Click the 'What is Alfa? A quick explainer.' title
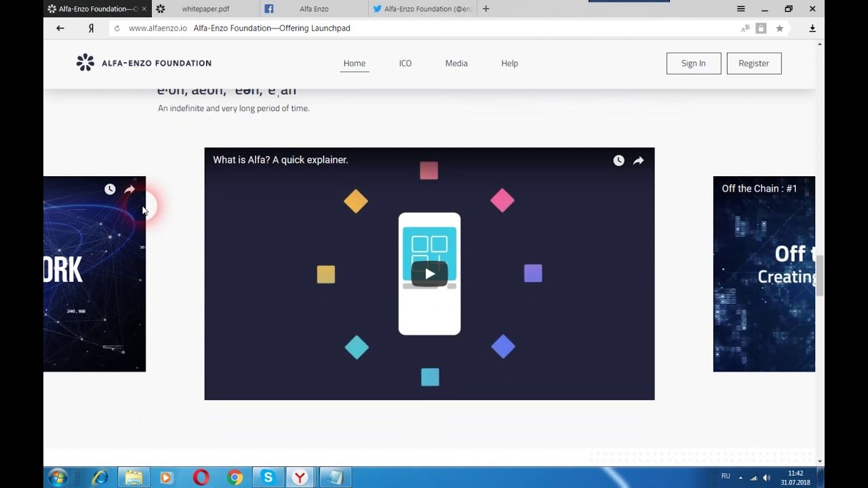 pyautogui.click(x=281, y=160)
